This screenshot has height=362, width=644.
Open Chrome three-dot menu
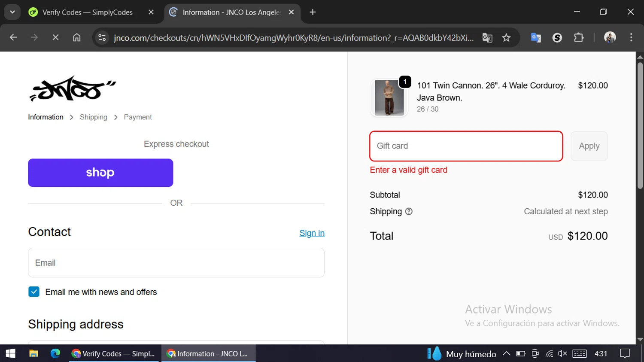pos(631,38)
